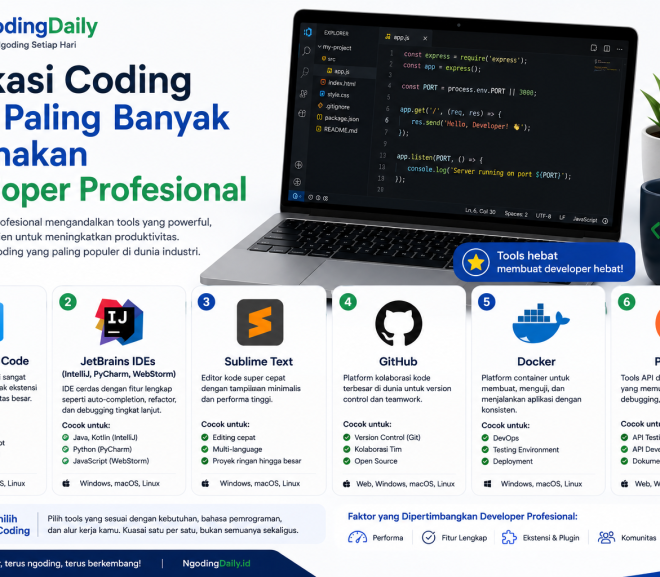Select style.css in laptop file tree
Screen dimensions: 660x577
tap(335, 95)
